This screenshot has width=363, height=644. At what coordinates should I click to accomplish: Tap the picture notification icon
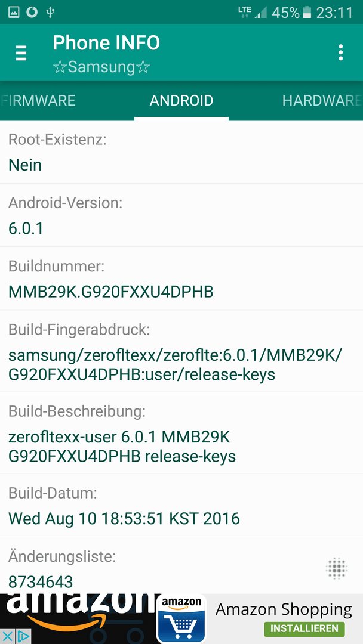14,13
